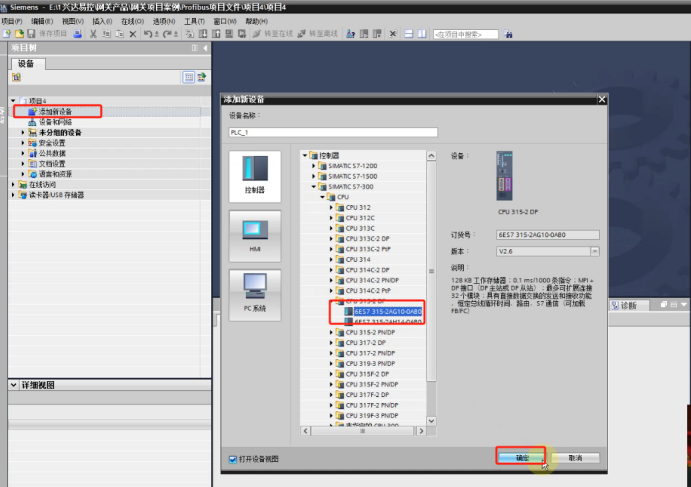691x487 pixels.
Task: Click the 订货号 order number field
Action: tap(548, 235)
